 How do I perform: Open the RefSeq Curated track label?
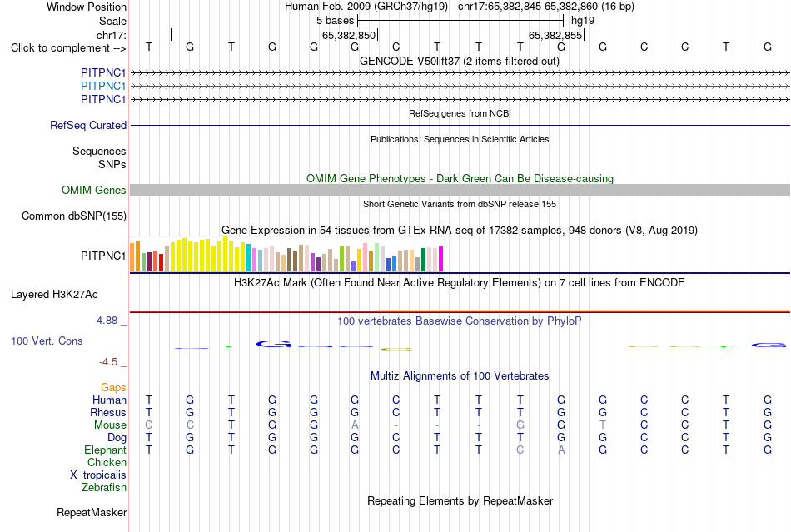click(x=88, y=125)
